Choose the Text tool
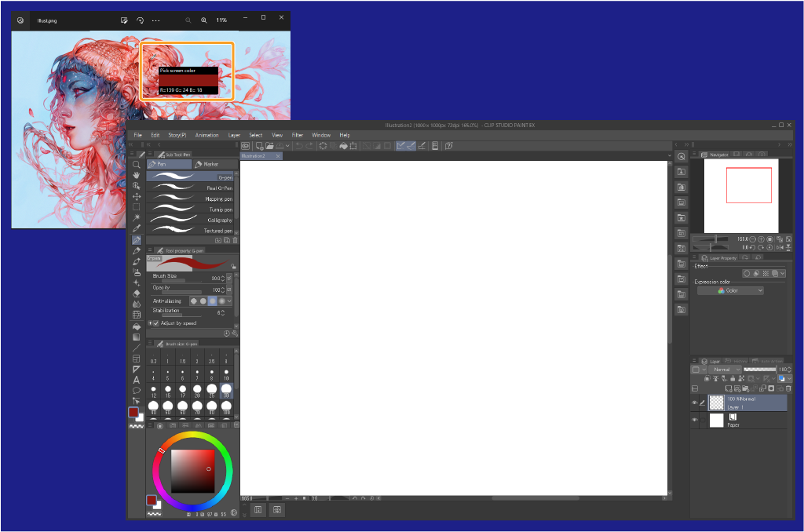The image size is (804, 532). pos(137,380)
